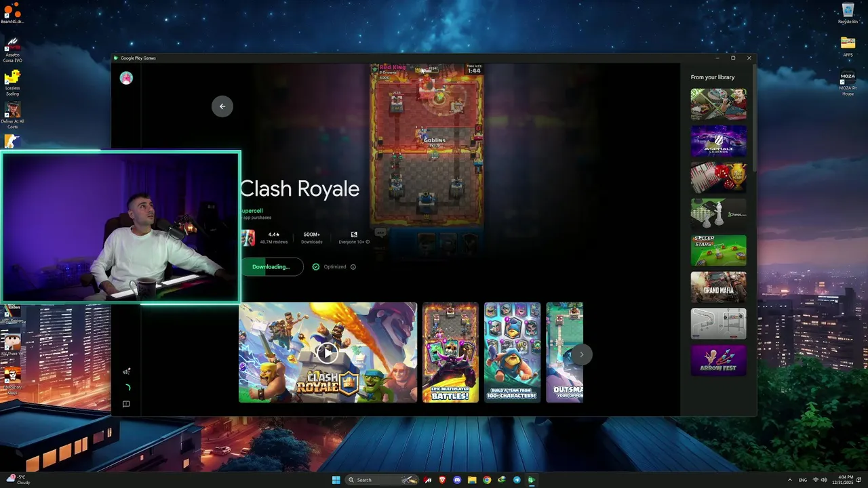This screenshot has height=488, width=868.
Task: Open Discord from the taskbar
Action: [457, 480]
